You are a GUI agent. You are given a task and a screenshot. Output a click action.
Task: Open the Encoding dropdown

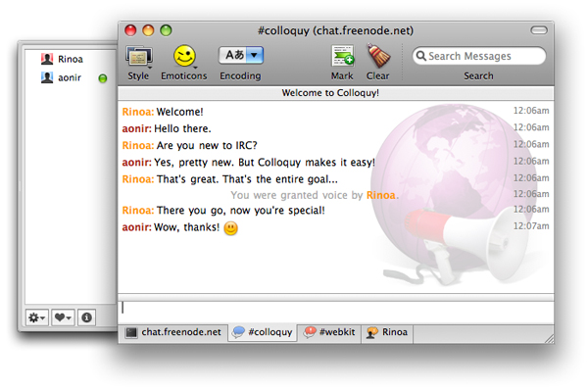pos(241,56)
